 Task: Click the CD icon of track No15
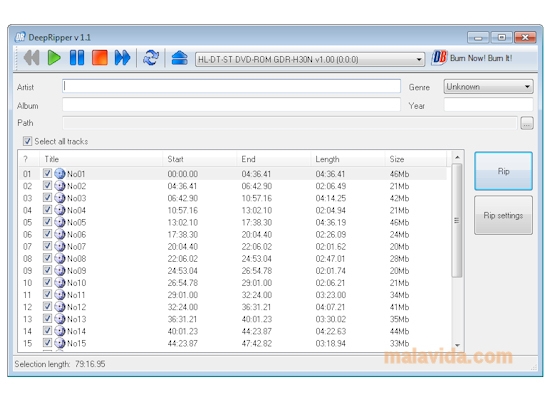[60, 343]
